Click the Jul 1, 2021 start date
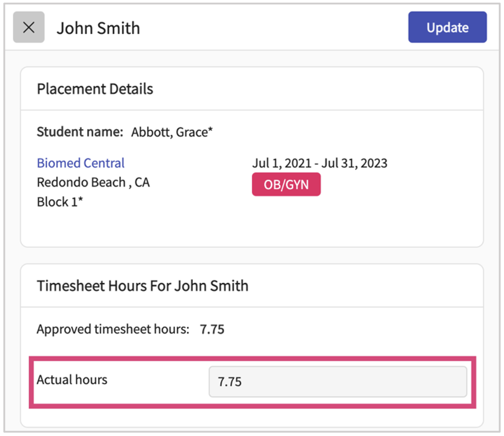This screenshot has width=504, height=436. [282, 163]
